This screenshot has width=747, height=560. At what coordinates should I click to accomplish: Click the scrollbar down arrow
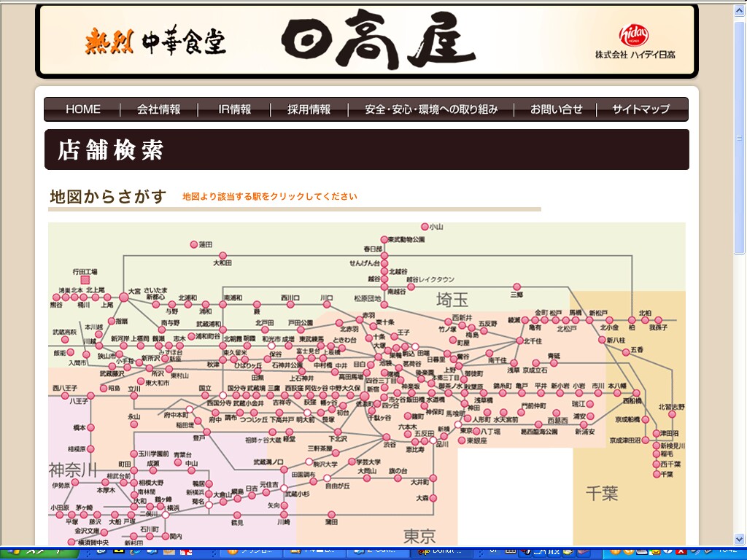(x=740, y=539)
